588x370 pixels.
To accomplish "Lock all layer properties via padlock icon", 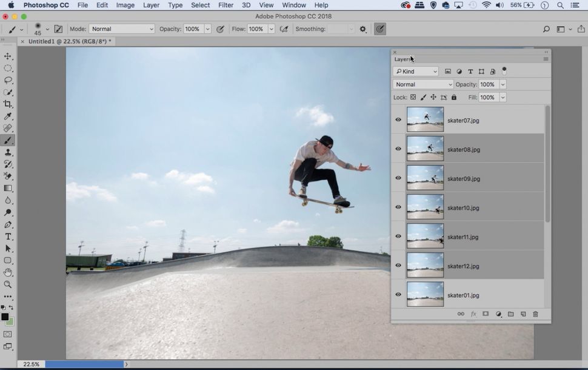I will pyautogui.click(x=453, y=97).
